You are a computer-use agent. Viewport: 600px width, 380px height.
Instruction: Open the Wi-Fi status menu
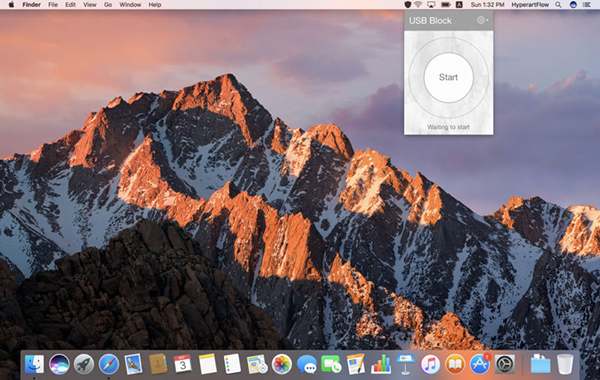pos(419,5)
